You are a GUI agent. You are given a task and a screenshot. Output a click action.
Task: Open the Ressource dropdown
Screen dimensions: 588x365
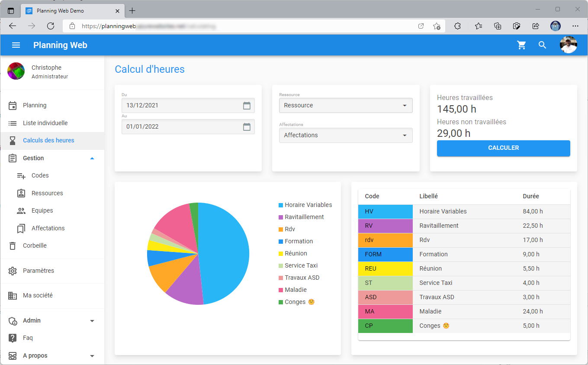(x=346, y=105)
